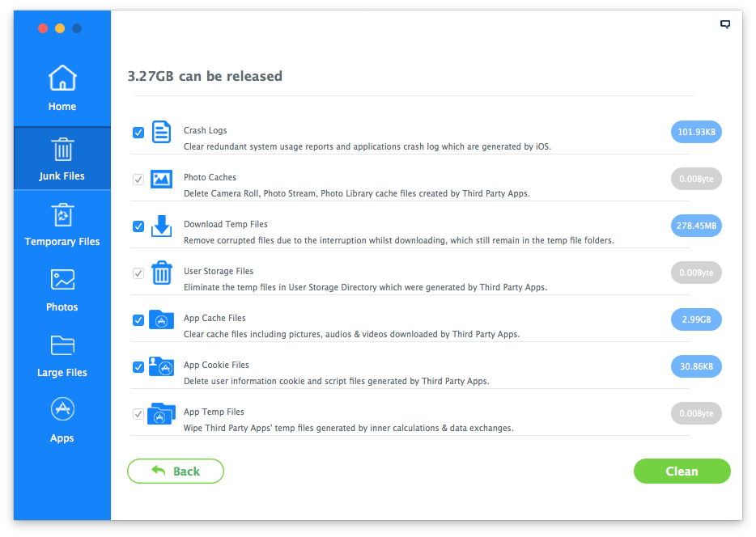This screenshot has width=756, height=537.
Task: Uncheck the App Cache Files checkbox
Action: click(x=138, y=320)
